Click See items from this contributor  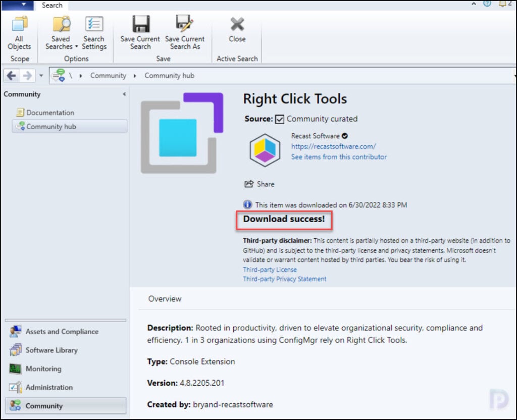(x=339, y=157)
